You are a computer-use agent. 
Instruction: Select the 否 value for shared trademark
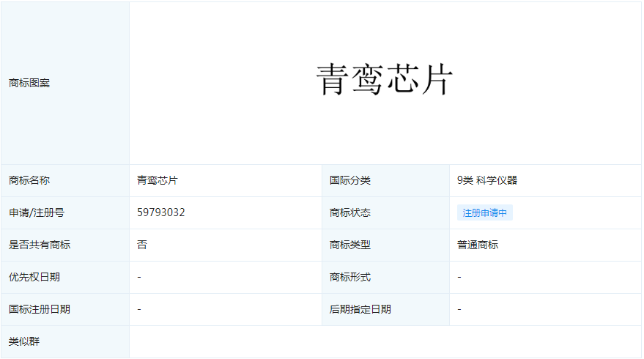click(x=142, y=245)
